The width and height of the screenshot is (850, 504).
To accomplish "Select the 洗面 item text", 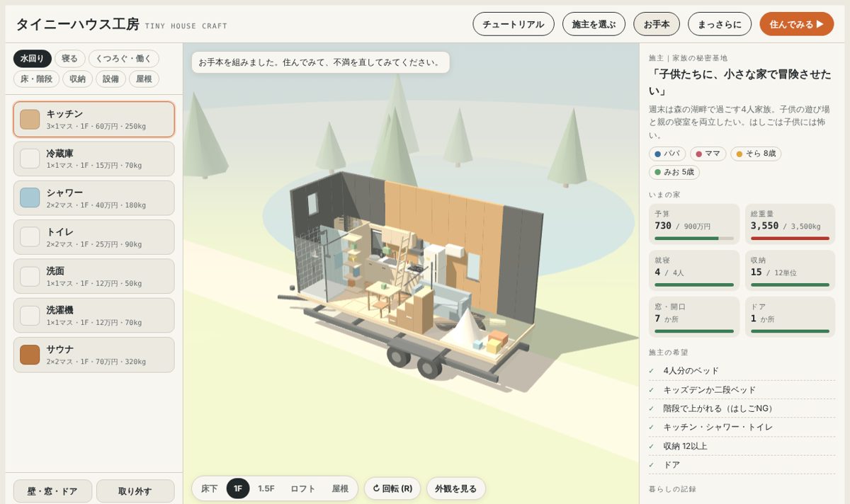I will (55, 270).
